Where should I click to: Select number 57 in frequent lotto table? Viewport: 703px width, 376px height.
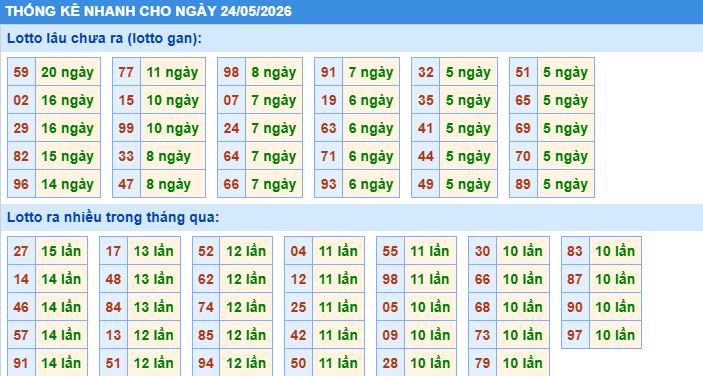[x=21, y=335]
